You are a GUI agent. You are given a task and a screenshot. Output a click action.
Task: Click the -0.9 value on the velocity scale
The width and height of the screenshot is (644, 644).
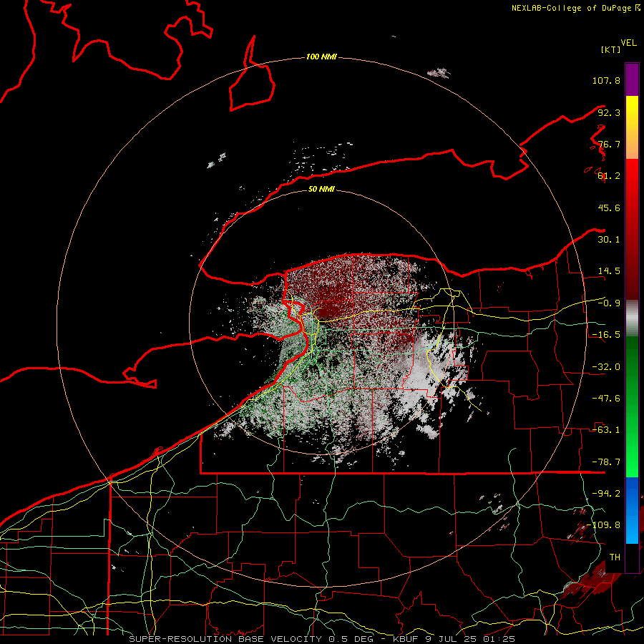coord(609,303)
